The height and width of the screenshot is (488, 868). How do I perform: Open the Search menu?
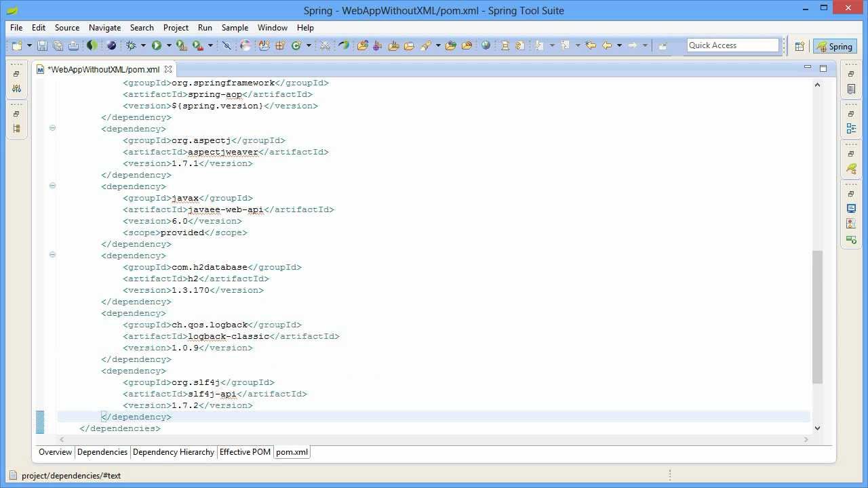point(142,28)
